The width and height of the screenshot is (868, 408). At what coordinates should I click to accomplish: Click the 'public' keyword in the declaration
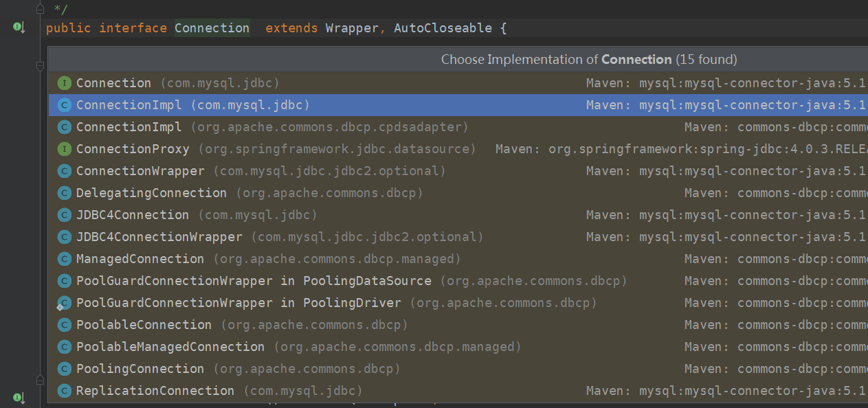tap(69, 28)
